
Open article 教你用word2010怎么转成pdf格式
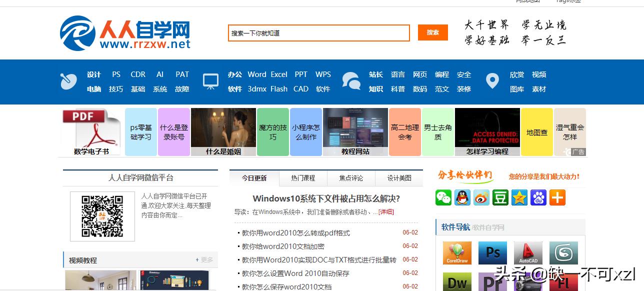(x=296, y=232)
